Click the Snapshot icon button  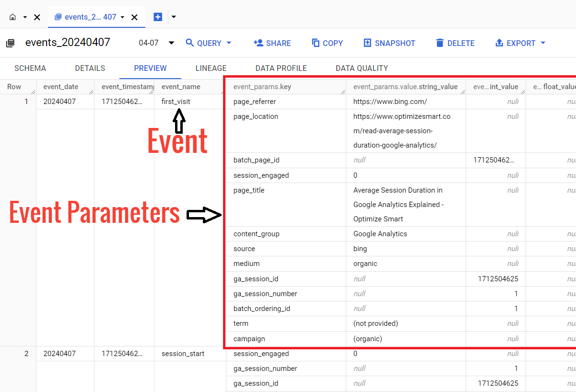click(367, 43)
